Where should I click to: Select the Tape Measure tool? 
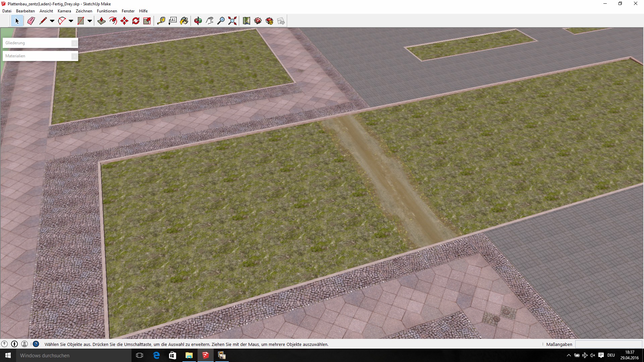161,21
